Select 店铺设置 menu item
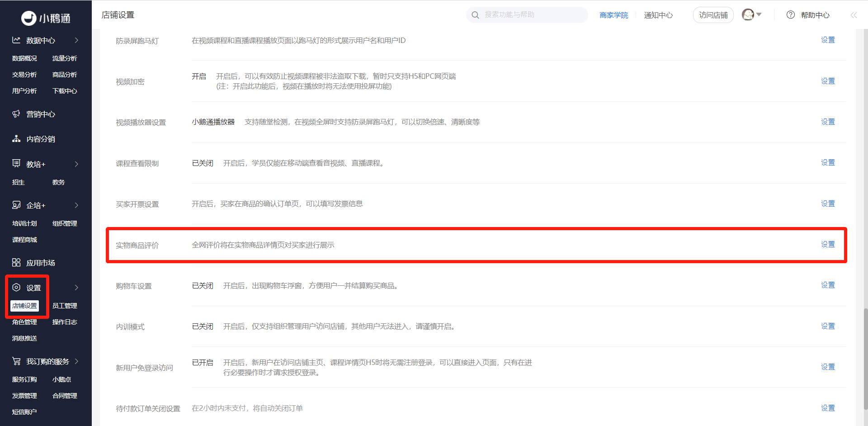Image resolution: width=868 pixels, height=426 pixels. pos(25,306)
